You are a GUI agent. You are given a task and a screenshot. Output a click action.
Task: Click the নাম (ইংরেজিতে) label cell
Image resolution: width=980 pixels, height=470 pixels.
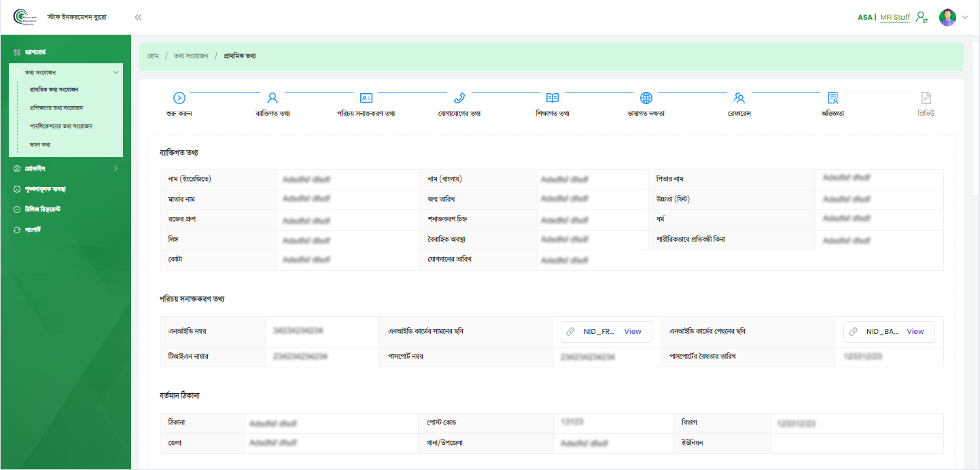[218, 180]
